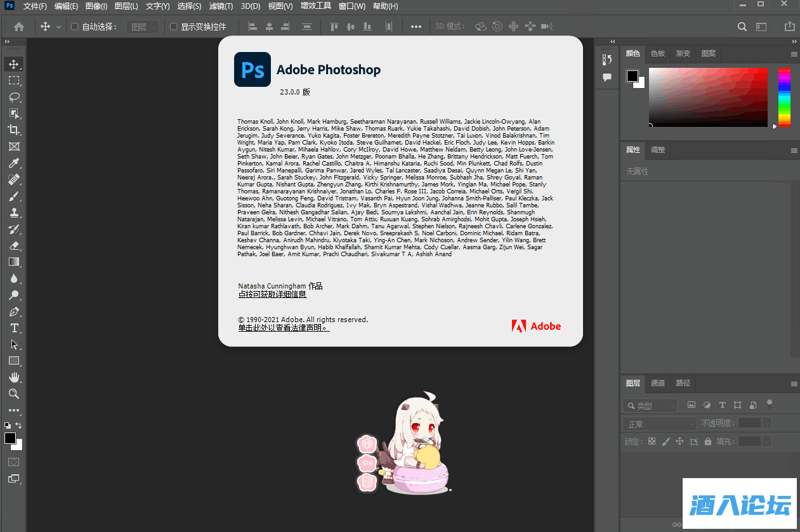
Task: Choose the Horizontal Type tool
Action: (x=14, y=328)
